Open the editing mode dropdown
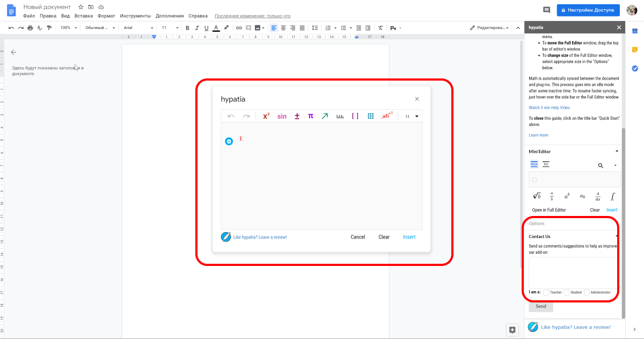This screenshot has height=339, width=644. tap(490, 27)
